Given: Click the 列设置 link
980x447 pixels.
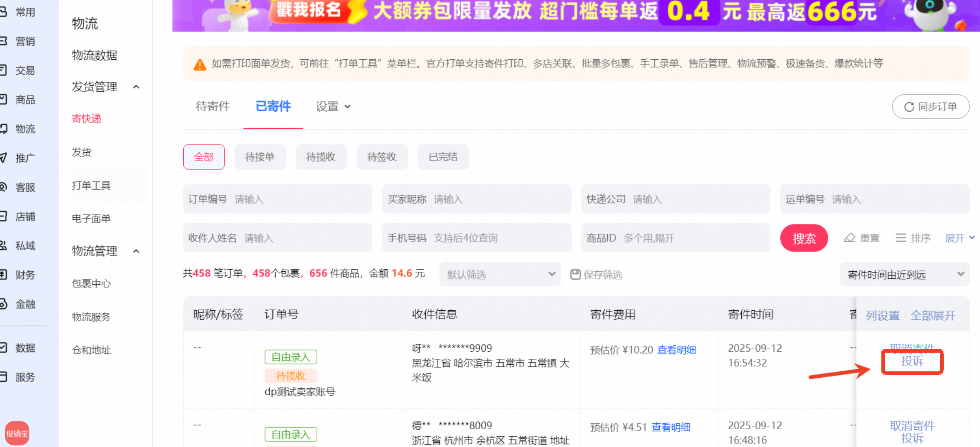Looking at the screenshot, I should (883, 315).
